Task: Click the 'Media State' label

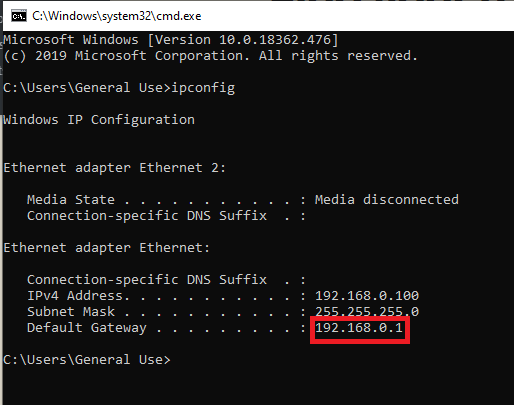Action: [71, 200]
